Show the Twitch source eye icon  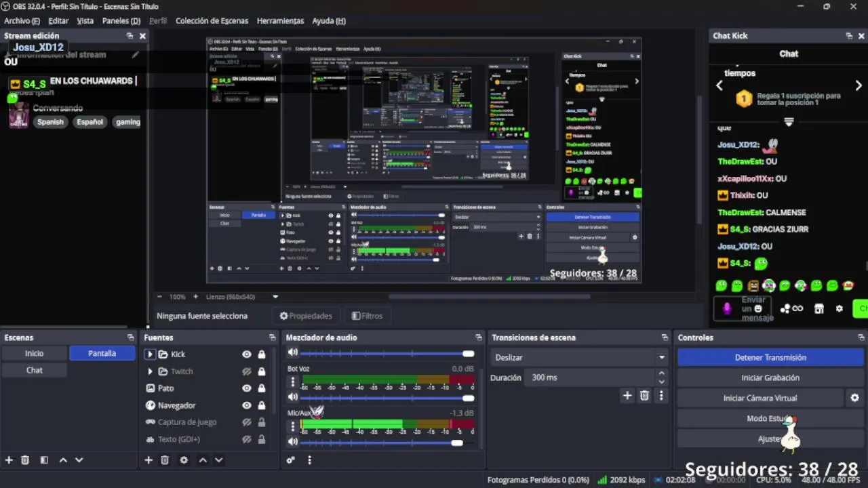click(247, 371)
